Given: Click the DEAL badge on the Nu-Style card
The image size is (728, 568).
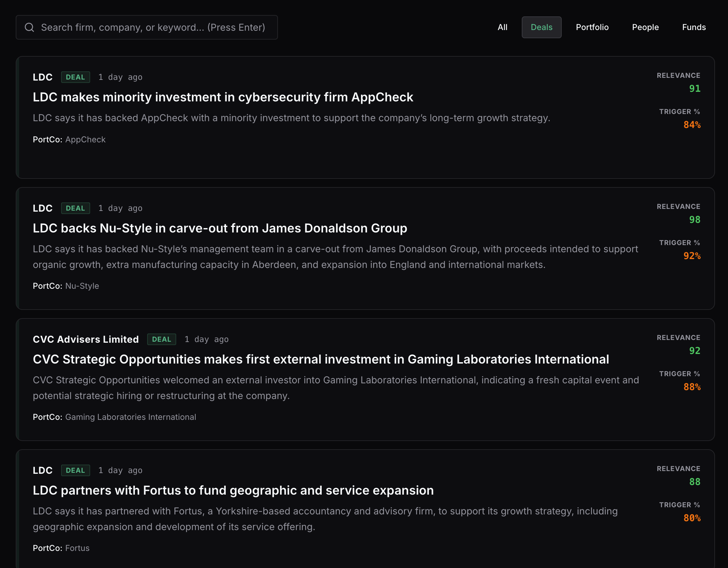Looking at the screenshot, I should click(x=75, y=208).
